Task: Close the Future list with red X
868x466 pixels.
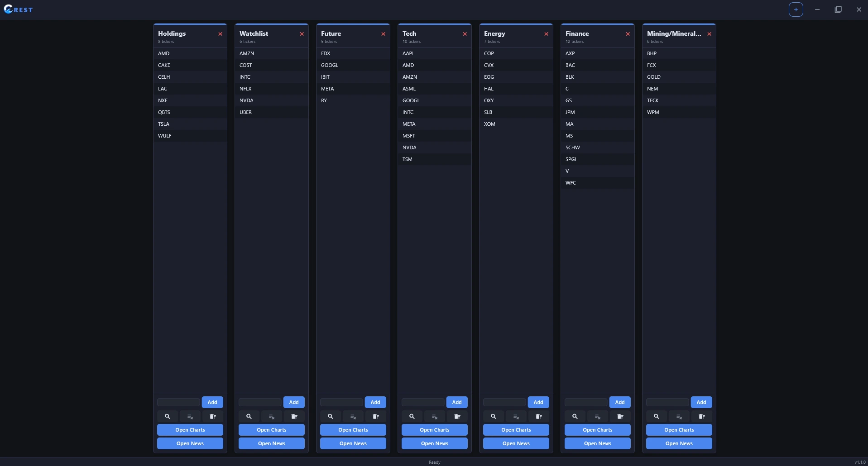Action: [384, 34]
